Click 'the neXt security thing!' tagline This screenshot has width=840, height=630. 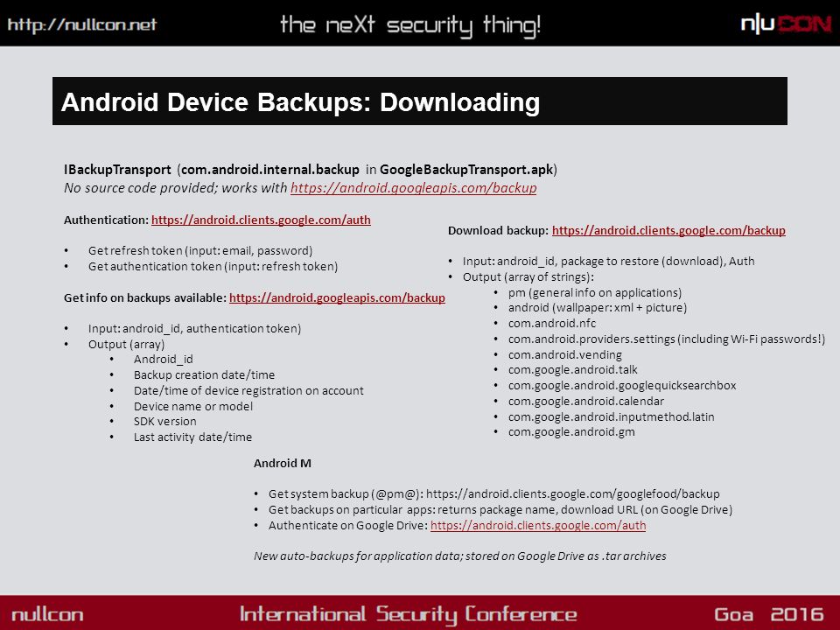(x=410, y=24)
